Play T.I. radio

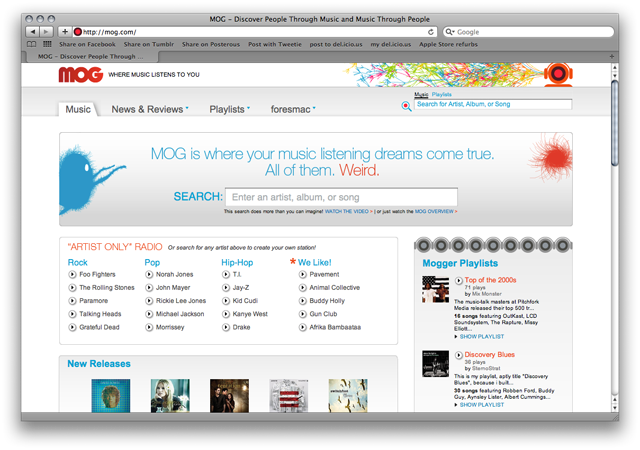tap(226, 274)
